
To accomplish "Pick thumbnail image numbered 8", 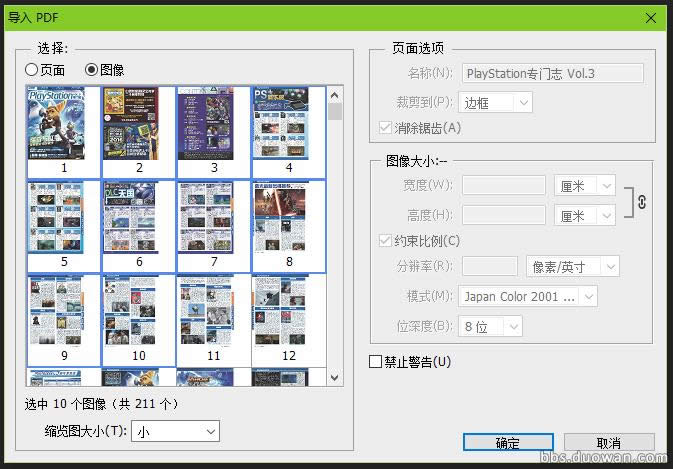I will (x=289, y=219).
